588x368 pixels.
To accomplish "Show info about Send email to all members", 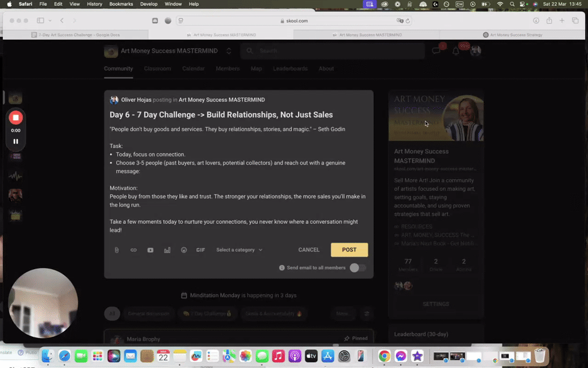I will [x=282, y=268].
